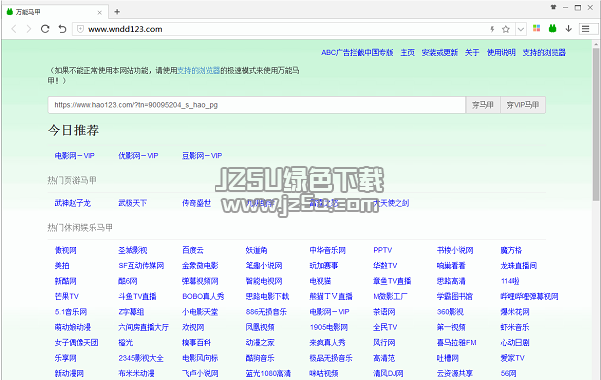Screen dimensions: 601x380
Task: Open the 武神赵子龙 link
Action: (72, 203)
